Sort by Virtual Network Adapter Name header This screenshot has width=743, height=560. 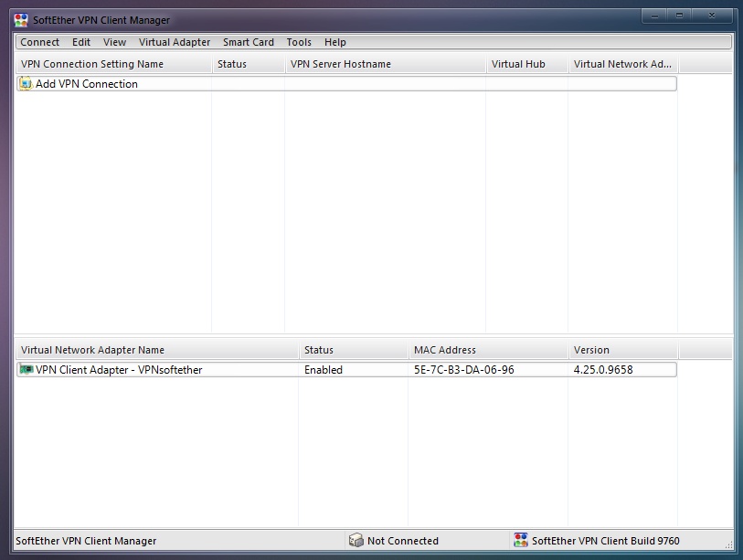pos(157,350)
